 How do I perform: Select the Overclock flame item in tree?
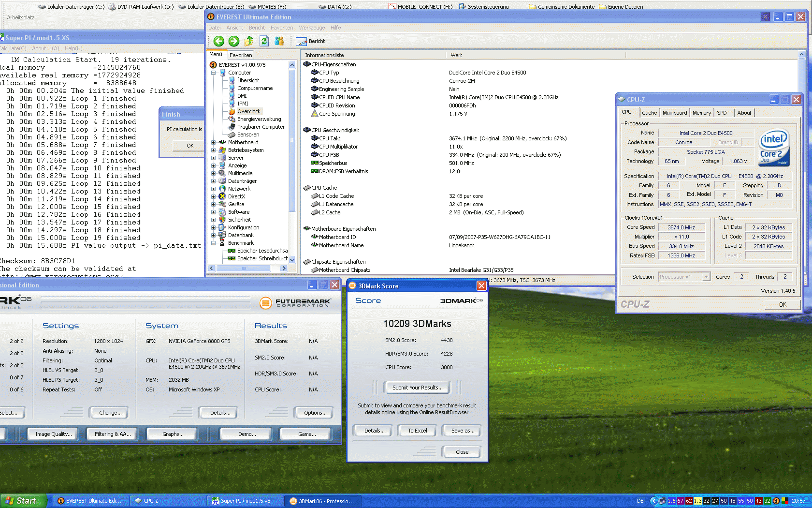248,111
